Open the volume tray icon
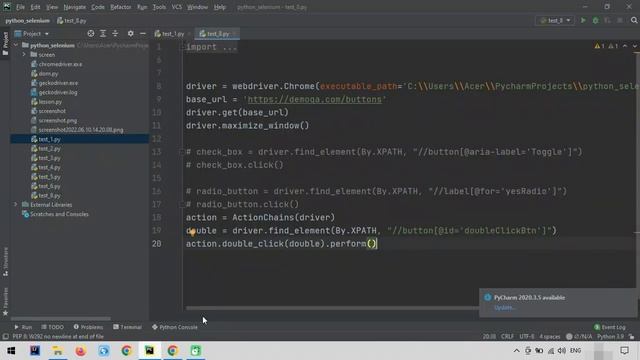This screenshot has width=640, height=360. 562,351
